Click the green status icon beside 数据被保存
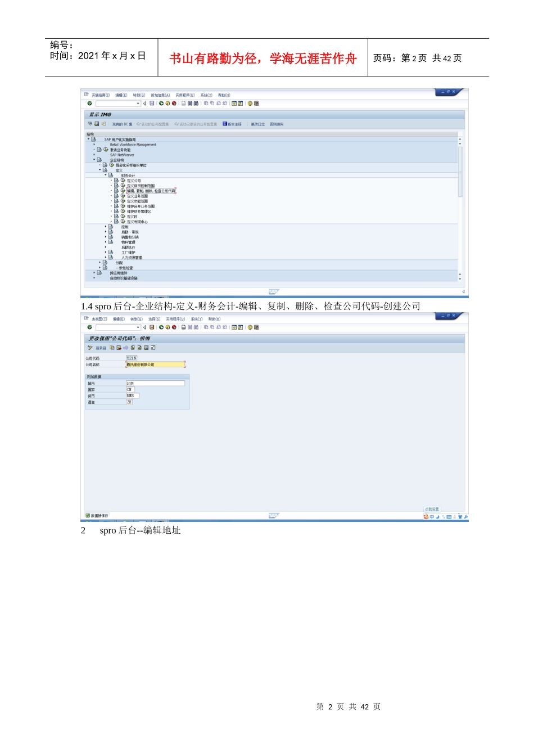The width and height of the screenshot is (534, 756). [x=88, y=515]
